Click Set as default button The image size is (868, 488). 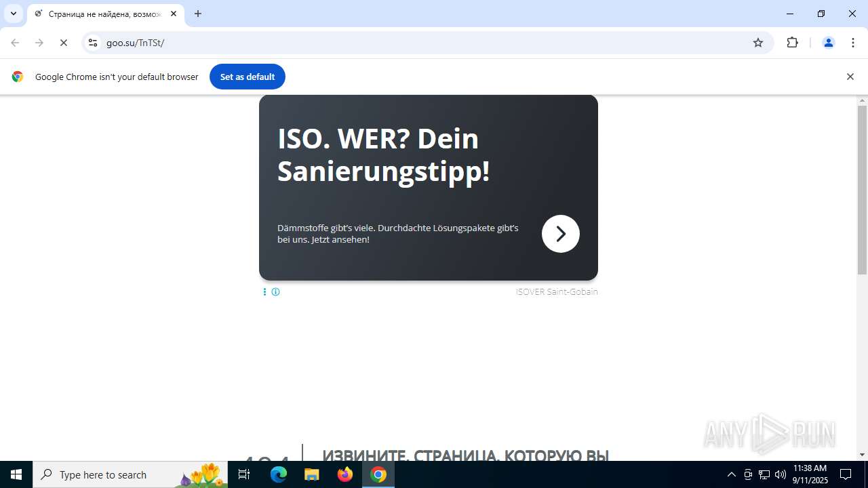248,77
